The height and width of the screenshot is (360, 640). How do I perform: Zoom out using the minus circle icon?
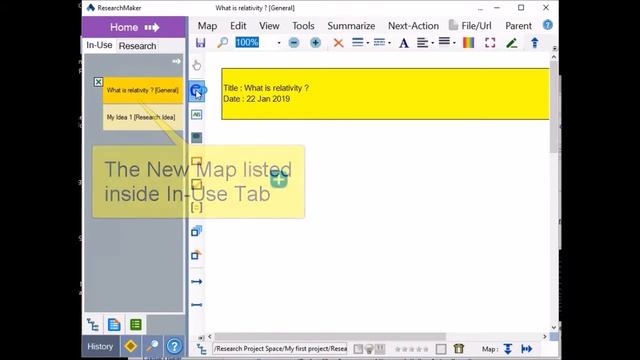[293, 42]
